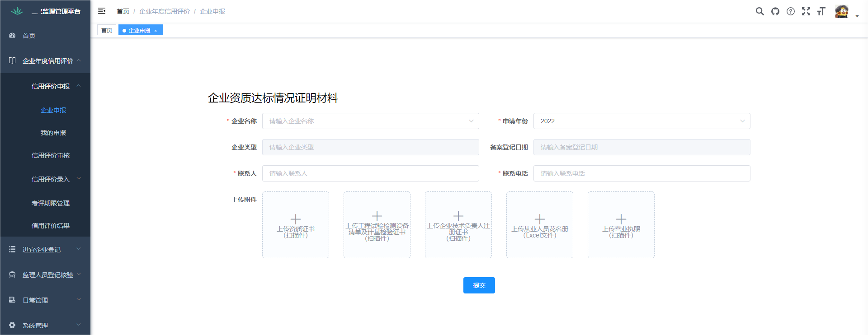Viewport: 868px width, 335px height.
Task: Toggle fullscreen mode icon
Action: [806, 11]
